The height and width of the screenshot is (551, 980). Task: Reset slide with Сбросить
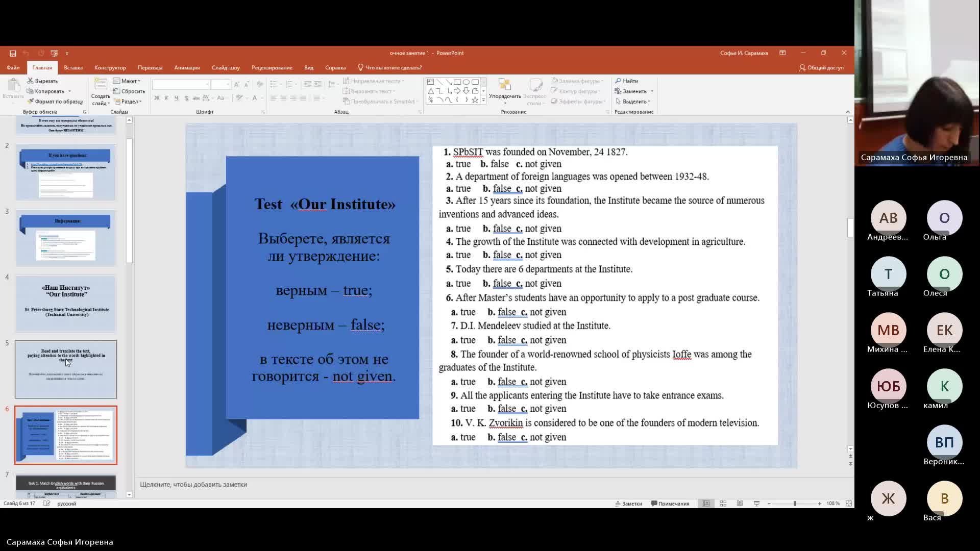[129, 91]
